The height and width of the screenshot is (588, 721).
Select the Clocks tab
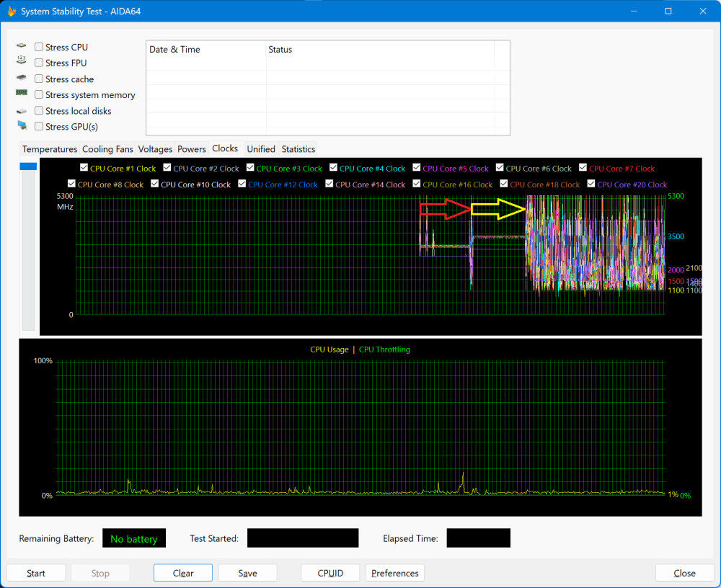[225, 148]
